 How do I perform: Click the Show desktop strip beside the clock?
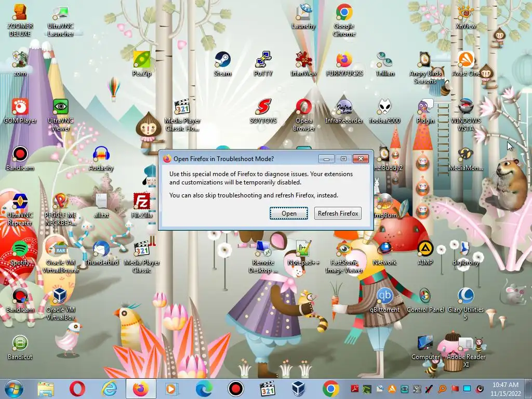coord(528,389)
